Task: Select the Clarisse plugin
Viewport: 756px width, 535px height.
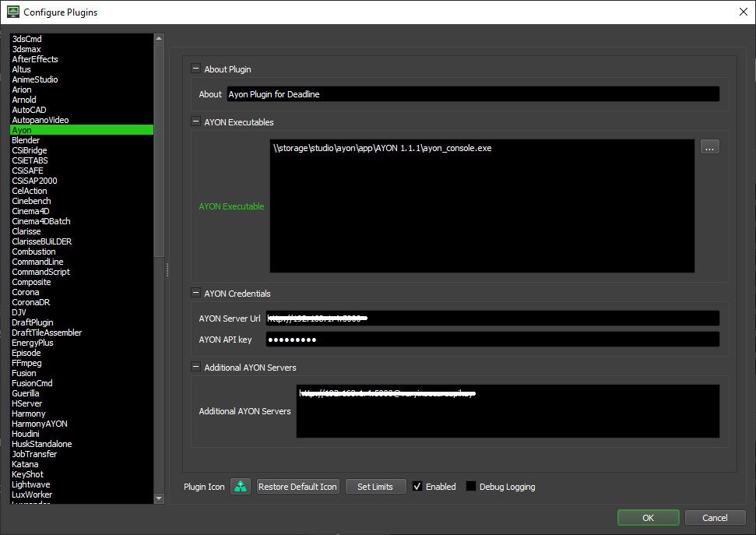Action: click(x=82, y=231)
